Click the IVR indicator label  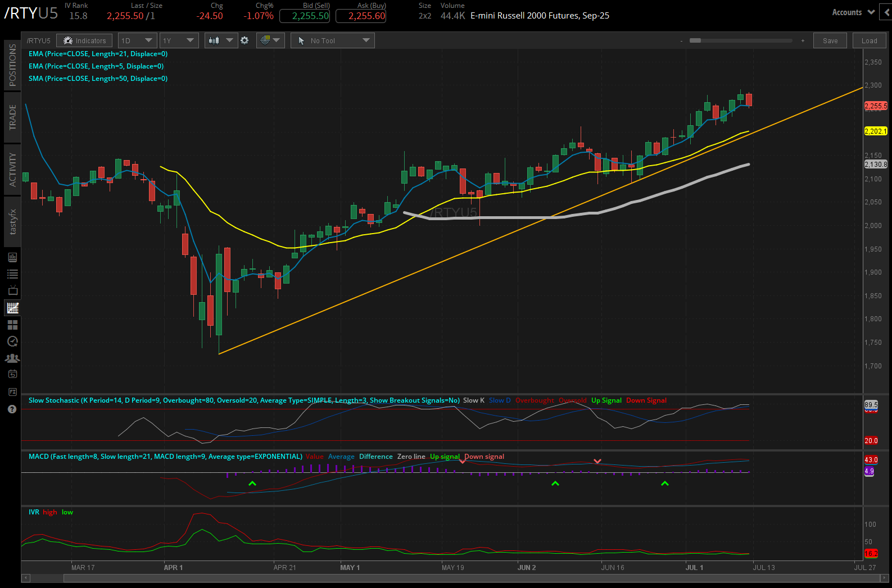point(34,512)
